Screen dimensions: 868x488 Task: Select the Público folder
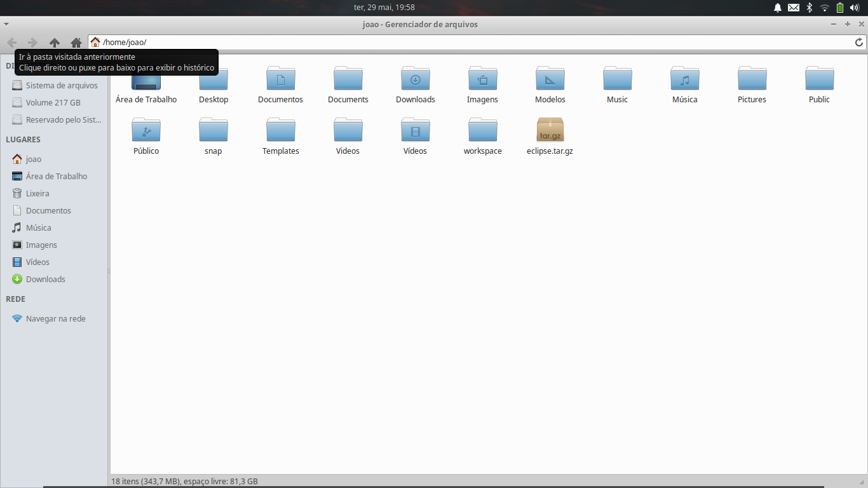pyautogui.click(x=146, y=136)
